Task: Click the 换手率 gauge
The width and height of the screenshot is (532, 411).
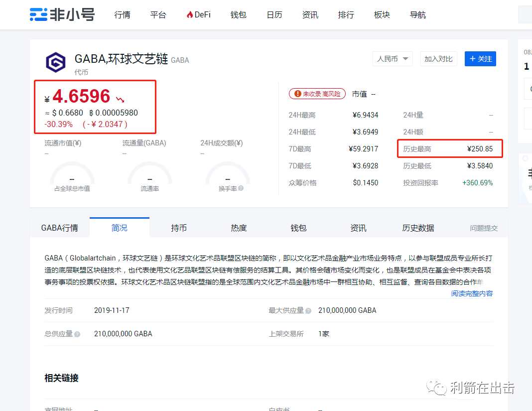Action: [228, 177]
